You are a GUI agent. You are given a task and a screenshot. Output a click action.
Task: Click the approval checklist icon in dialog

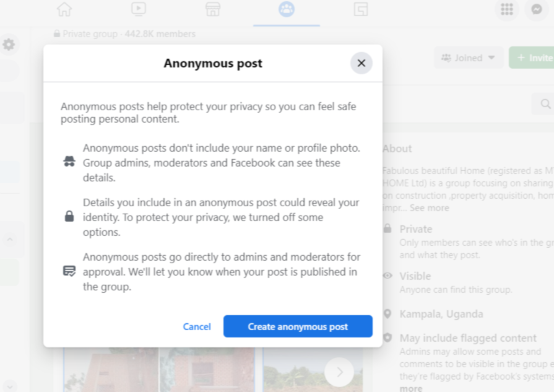coord(69,271)
